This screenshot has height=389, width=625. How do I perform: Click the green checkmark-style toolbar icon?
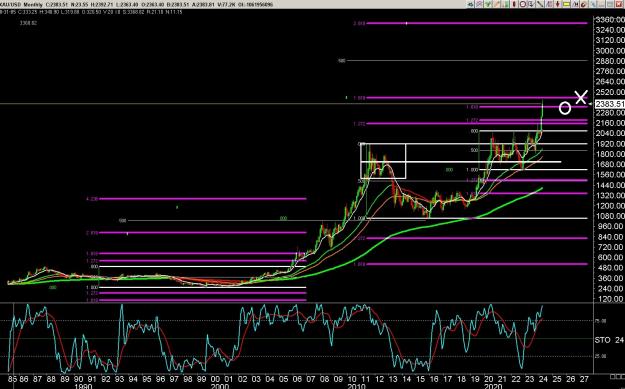487,4
